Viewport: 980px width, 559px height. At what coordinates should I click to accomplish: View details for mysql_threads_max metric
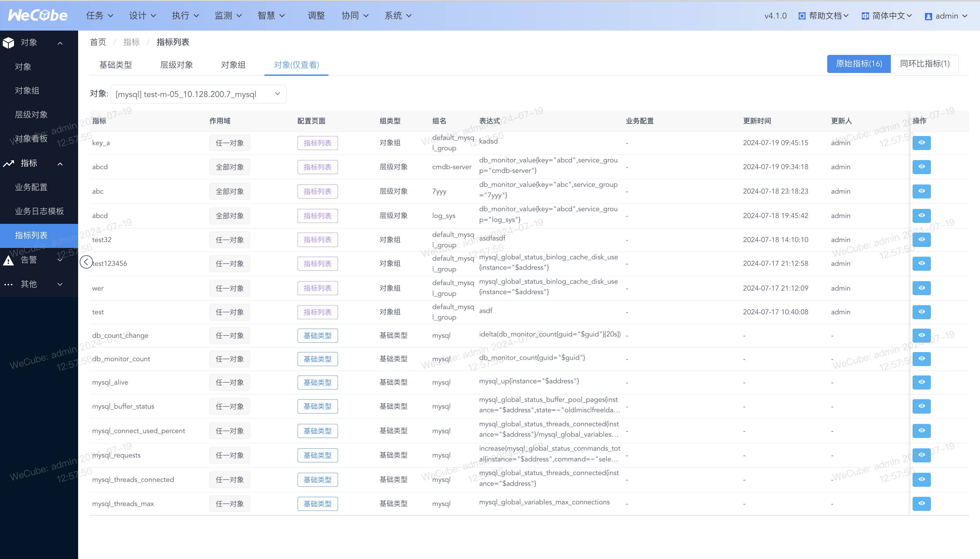pyautogui.click(x=921, y=504)
